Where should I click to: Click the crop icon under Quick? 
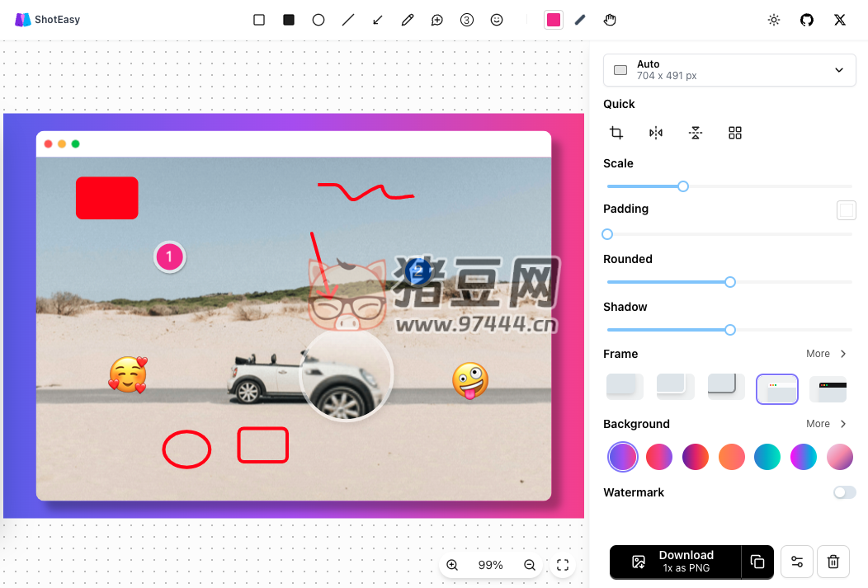[616, 133]
